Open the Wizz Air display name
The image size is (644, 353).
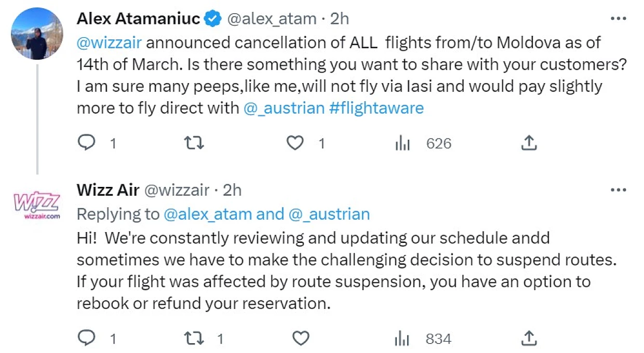click(x=108, y=190)
